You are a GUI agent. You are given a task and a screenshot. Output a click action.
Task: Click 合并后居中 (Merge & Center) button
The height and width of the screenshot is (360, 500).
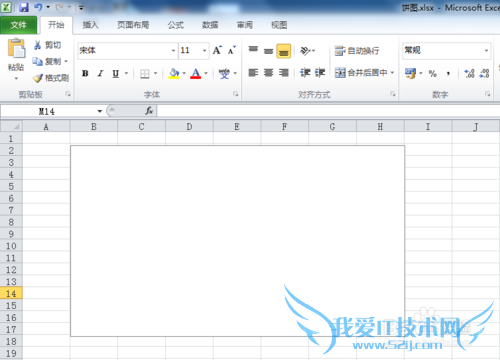pos(361,73)
